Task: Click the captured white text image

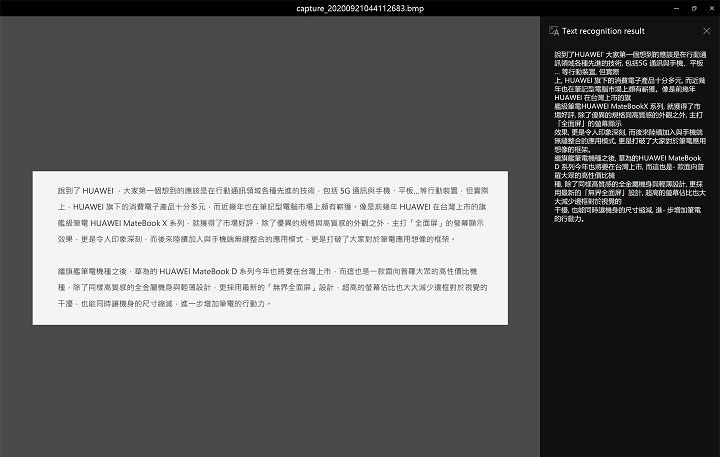Action: pos(270,248)
